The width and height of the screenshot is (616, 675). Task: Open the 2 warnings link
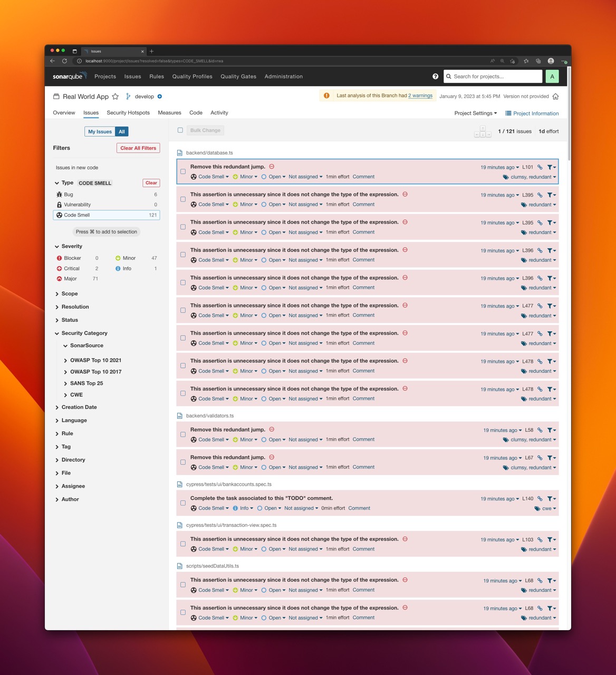pos(420,95)
